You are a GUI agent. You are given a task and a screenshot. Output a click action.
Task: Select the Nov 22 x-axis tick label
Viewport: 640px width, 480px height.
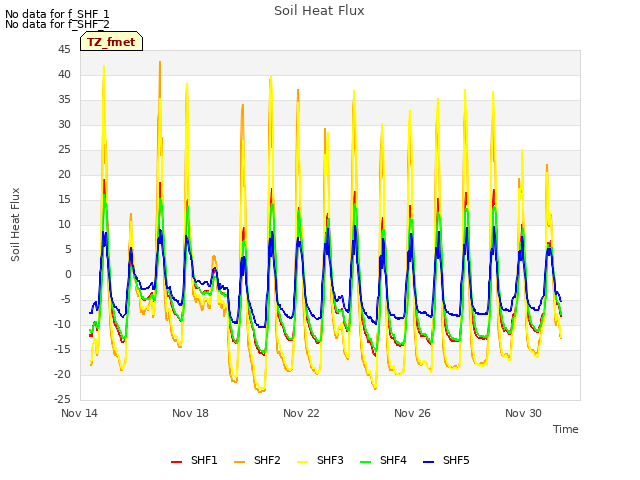point(301,413)
